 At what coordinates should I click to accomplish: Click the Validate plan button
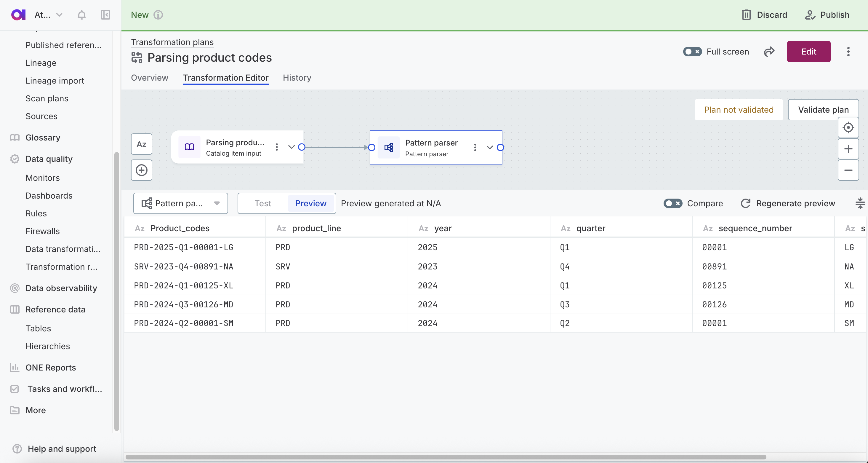tap(823, 110)
